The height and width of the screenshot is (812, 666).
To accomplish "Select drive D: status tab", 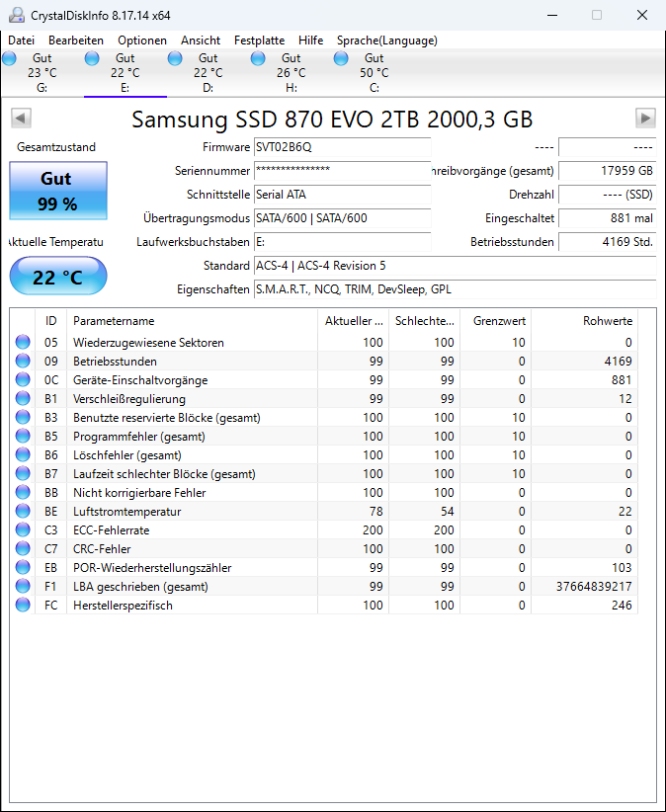I will (208, 73).
